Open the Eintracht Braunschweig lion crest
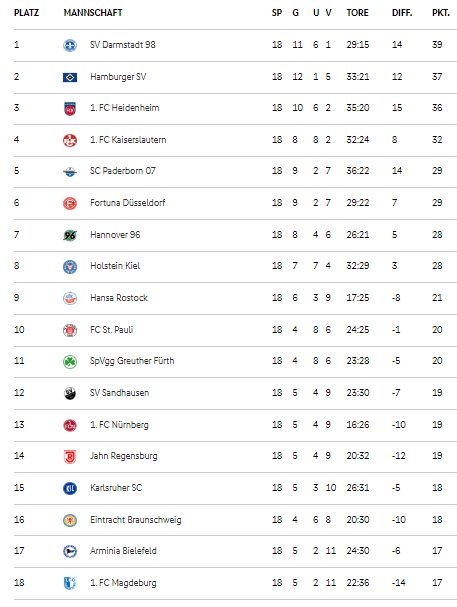 click(x=70, y=520)
